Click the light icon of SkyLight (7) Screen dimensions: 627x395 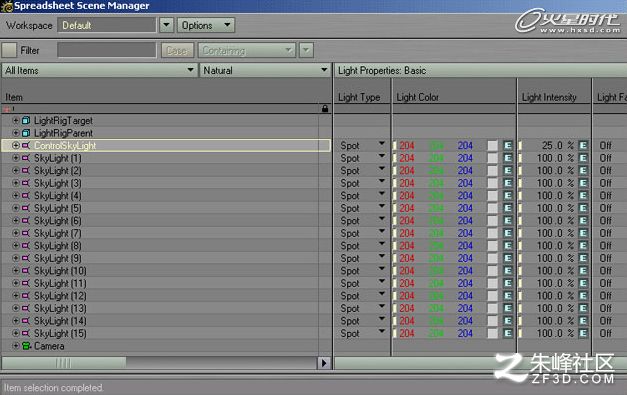point(26,233)
